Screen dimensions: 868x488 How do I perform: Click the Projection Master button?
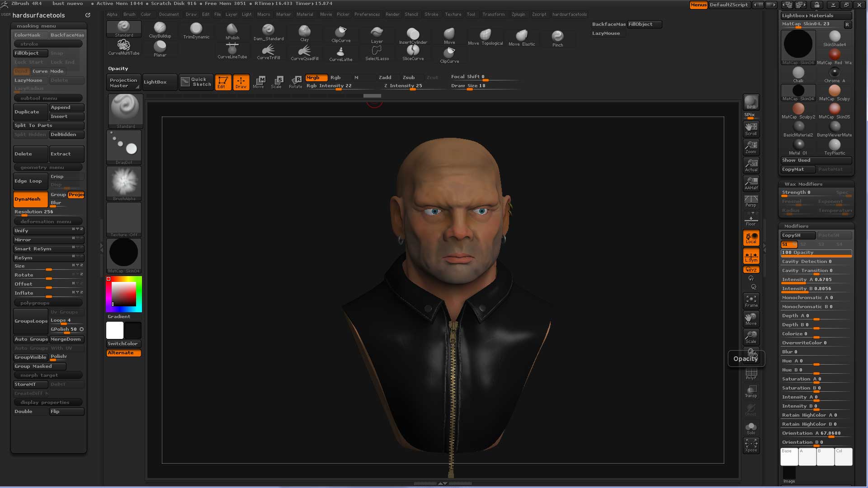point(123,83)
